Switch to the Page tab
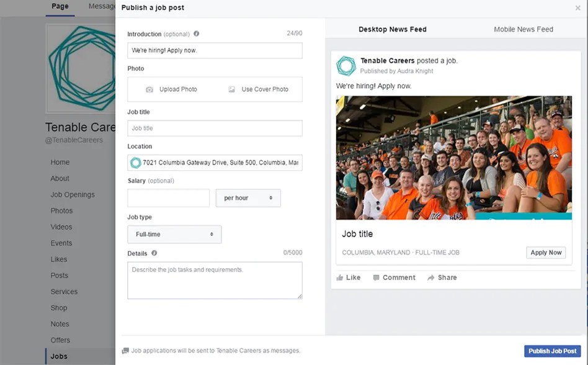The height and width of the screenshot is (365, 588). point(60,6)
